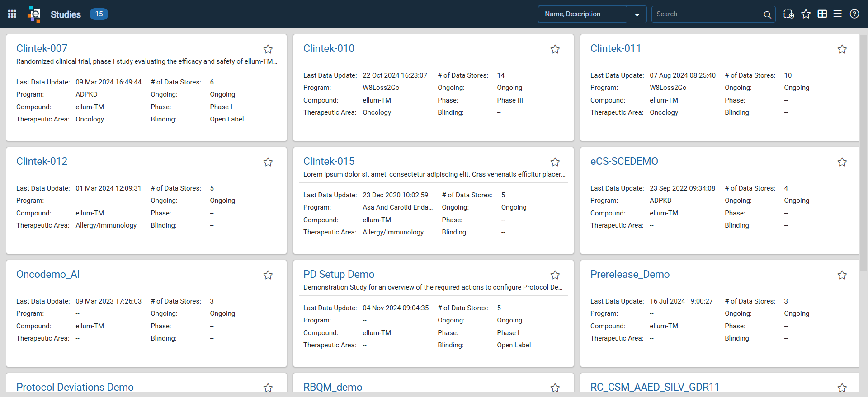Click the 'Phase III' value on Clintek-010
Image resolution: width=868 pixels, height=397 pixels.
pyautogui.click(x=510, y=100)
